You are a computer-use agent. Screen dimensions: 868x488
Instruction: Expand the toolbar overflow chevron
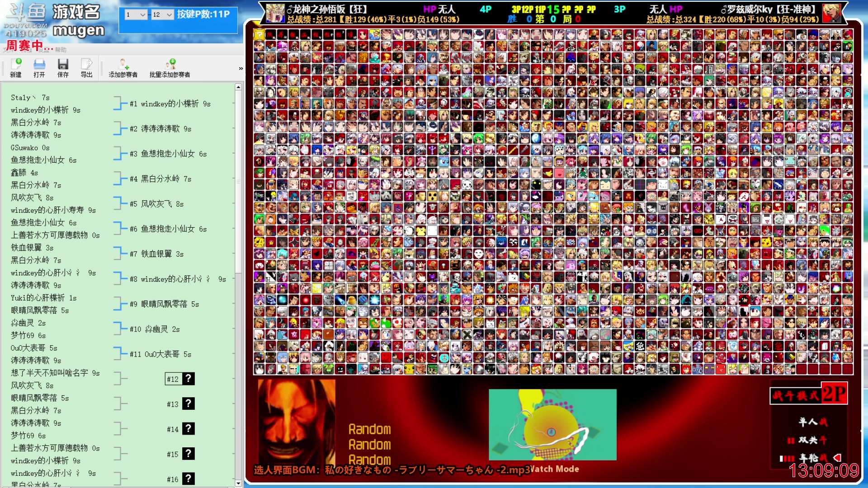[241, 69]
